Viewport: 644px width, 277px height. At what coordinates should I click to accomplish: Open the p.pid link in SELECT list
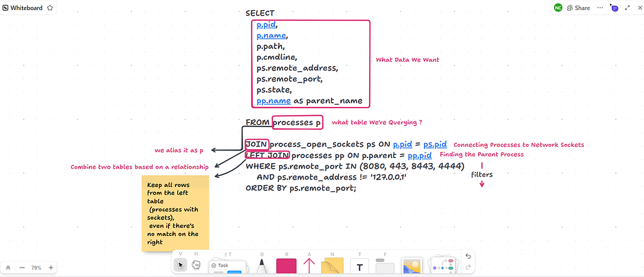[266, 25]
